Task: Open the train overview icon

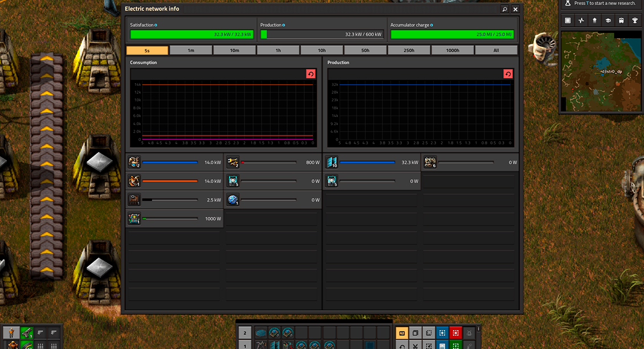Action: point(621,20)
